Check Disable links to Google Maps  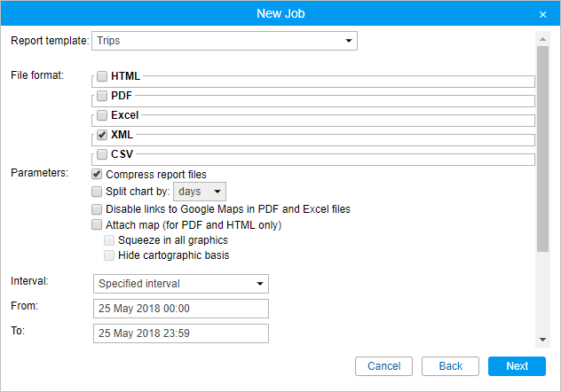(x=97, y=209)
